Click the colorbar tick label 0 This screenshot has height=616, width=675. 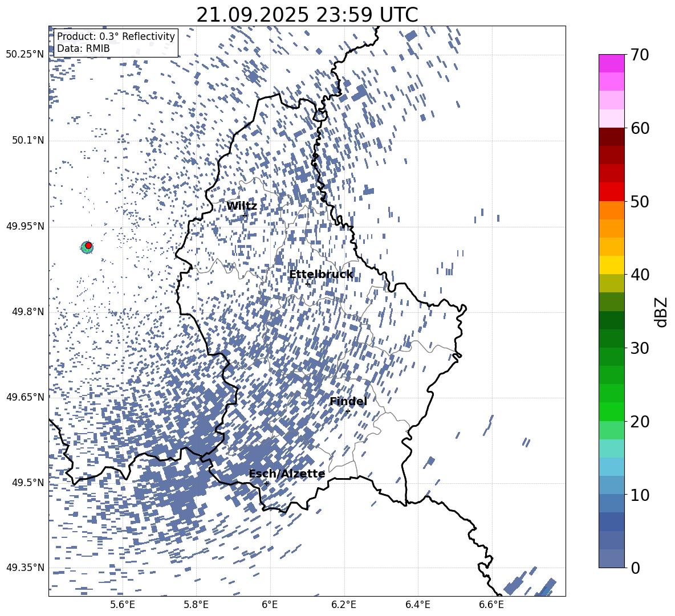tap(635, 568)
